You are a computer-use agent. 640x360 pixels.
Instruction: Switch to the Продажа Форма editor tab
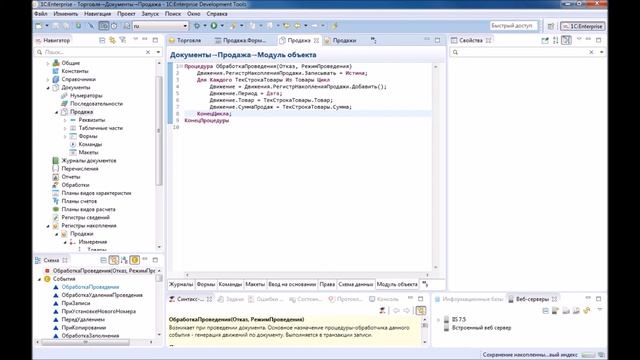[x=241, y=40]
